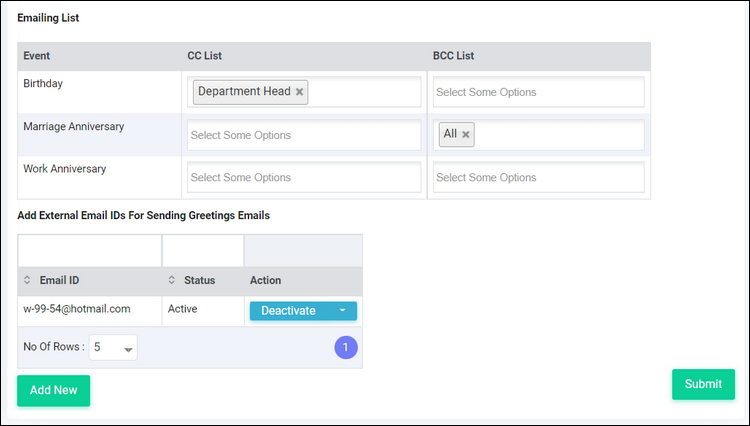Open the Deactivate button dropdown arrow
This screenshot has height=426, width=750.
(342, 310)
